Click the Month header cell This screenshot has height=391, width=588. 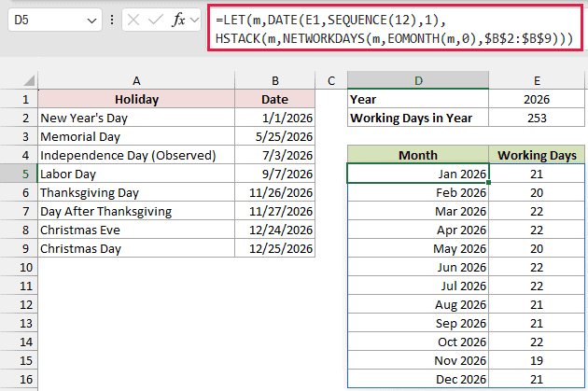pos(418,155)
